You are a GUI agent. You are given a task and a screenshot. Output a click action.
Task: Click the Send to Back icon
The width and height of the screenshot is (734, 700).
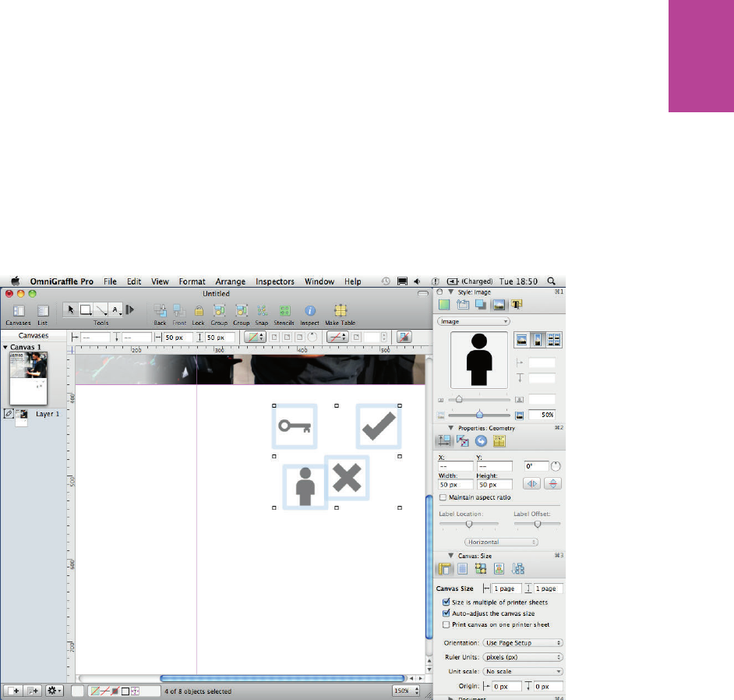point(160,310)
